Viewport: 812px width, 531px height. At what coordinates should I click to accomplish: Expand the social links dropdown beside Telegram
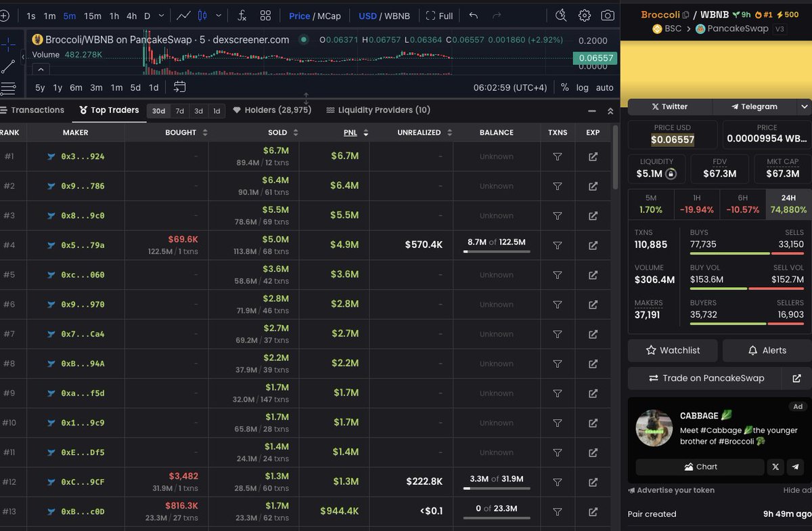click(804, 106)
